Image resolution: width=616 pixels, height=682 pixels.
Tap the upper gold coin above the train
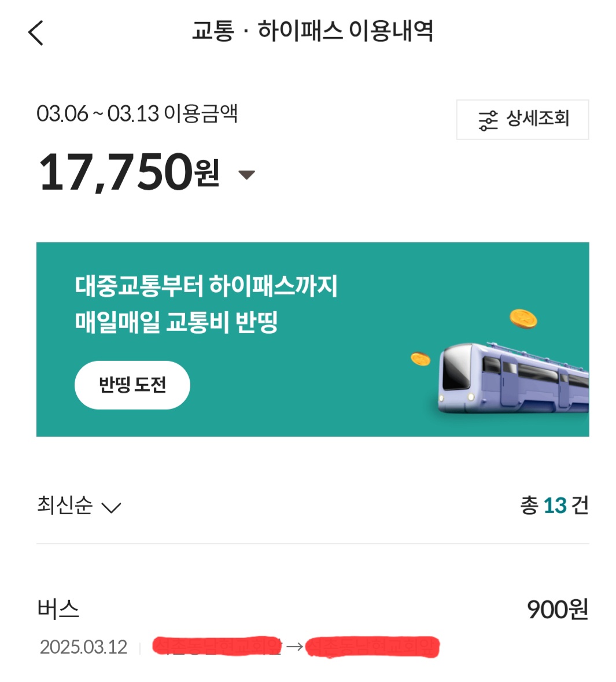click(523, 318)
